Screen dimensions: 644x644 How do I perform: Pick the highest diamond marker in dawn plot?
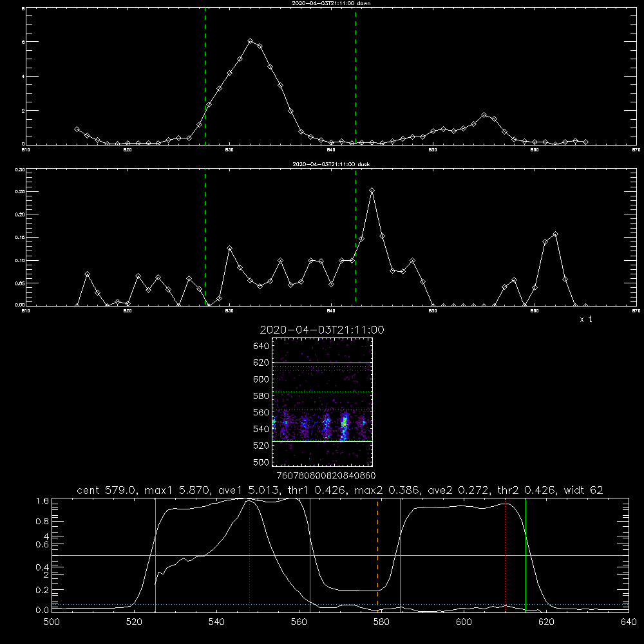coord(250,41)
